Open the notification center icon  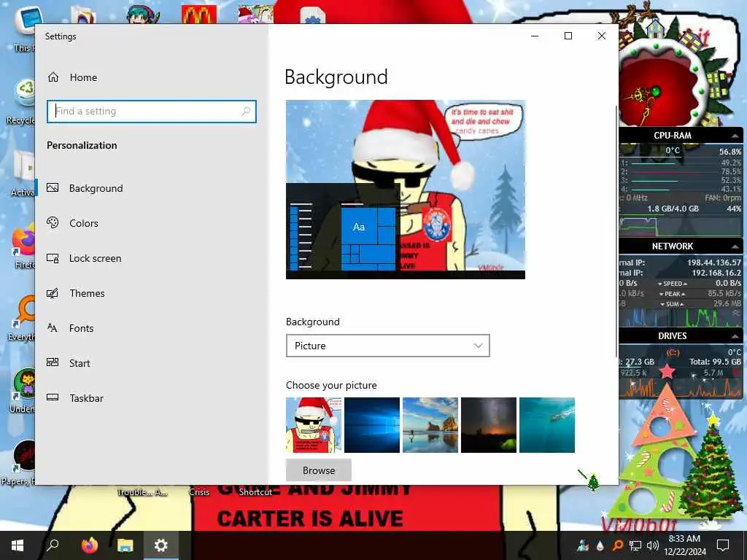point(723,545)
